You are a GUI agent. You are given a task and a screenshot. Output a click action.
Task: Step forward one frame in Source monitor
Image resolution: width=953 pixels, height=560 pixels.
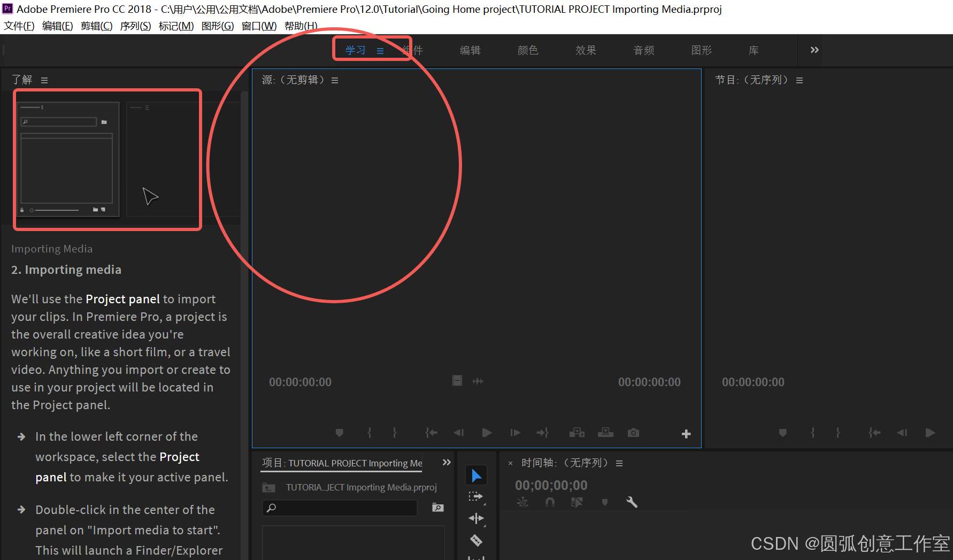[515, 433]
